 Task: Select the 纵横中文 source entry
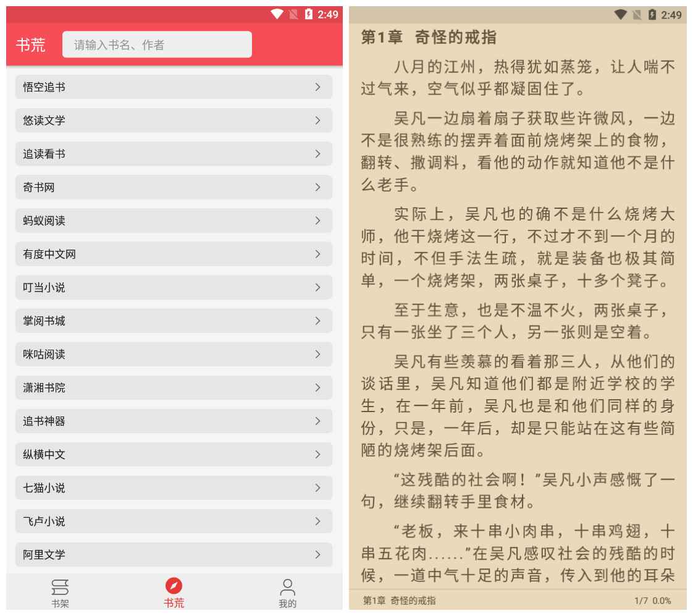pos(173,455)
